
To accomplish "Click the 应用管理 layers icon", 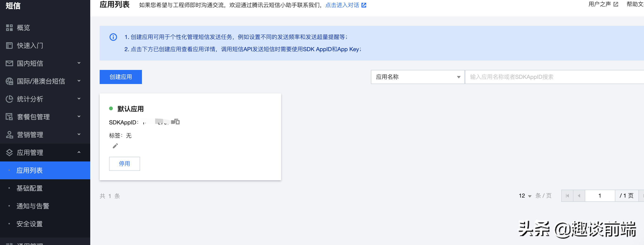I will (9, 153).
